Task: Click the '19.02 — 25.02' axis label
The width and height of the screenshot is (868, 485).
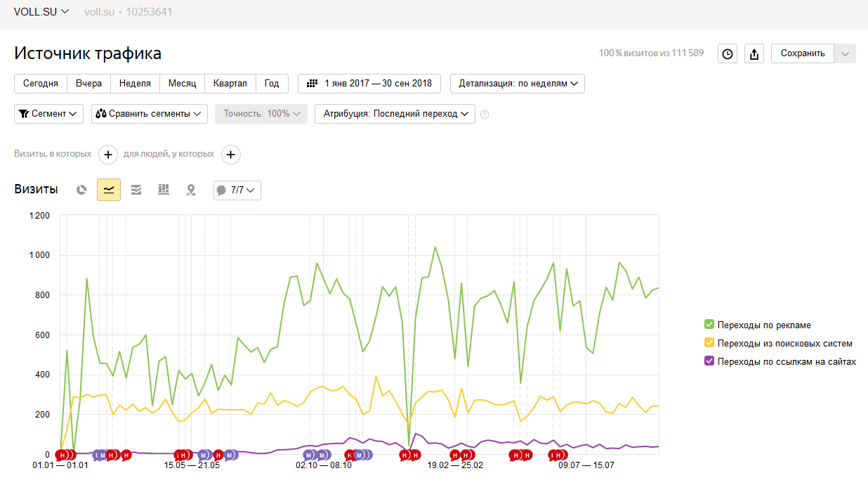Action: tap(455, 465)
